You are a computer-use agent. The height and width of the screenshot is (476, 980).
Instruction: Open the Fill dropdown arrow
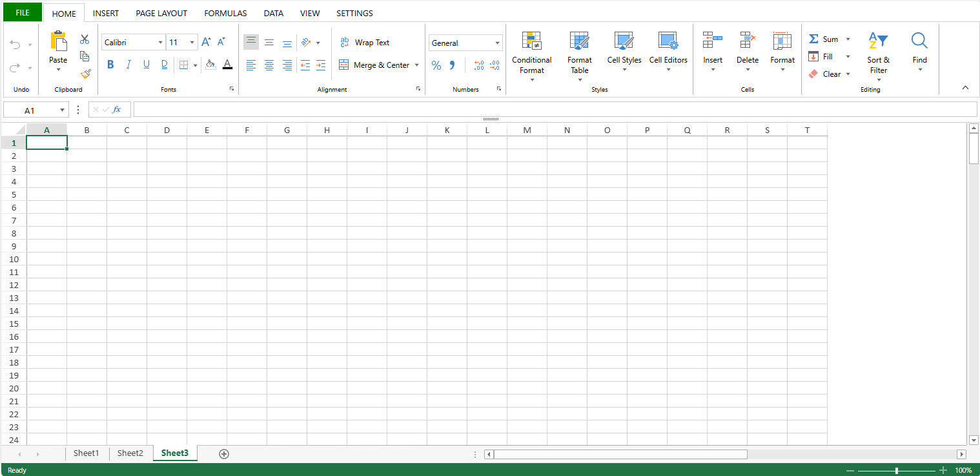coord(848,57)
